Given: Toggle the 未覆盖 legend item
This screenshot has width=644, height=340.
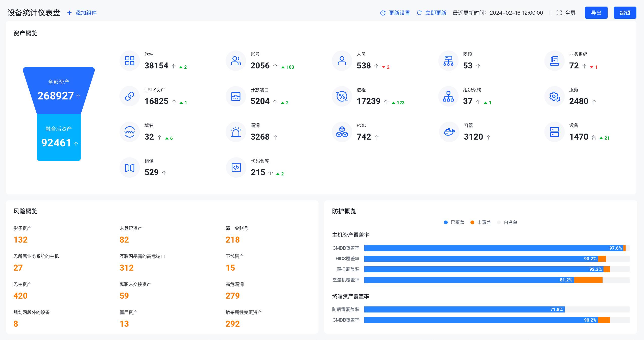Looking at the screenshot, I should 481,222.
